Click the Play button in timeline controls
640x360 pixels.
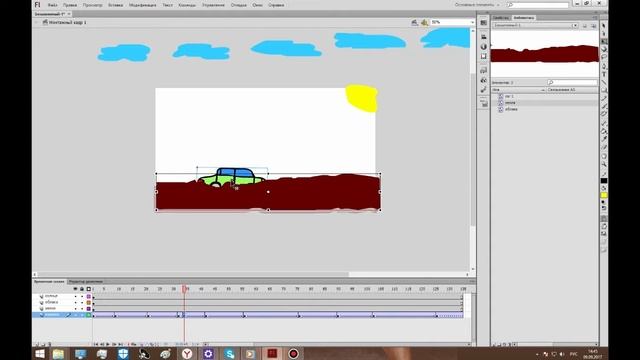click(108, 344)
